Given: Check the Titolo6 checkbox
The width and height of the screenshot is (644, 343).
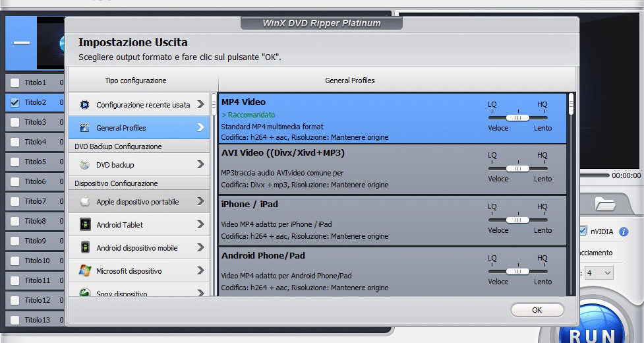Looking at the screenshot, I should (x=15, y=181).
